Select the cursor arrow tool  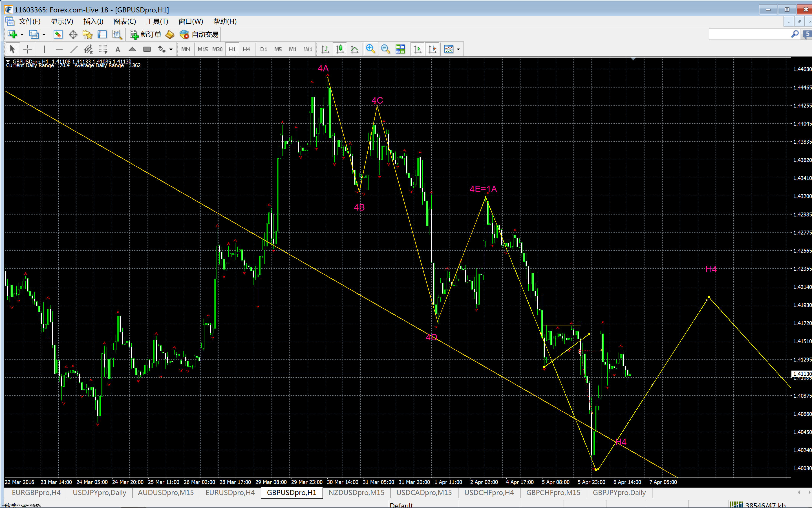pyautogui.click(x=12, y=49)
